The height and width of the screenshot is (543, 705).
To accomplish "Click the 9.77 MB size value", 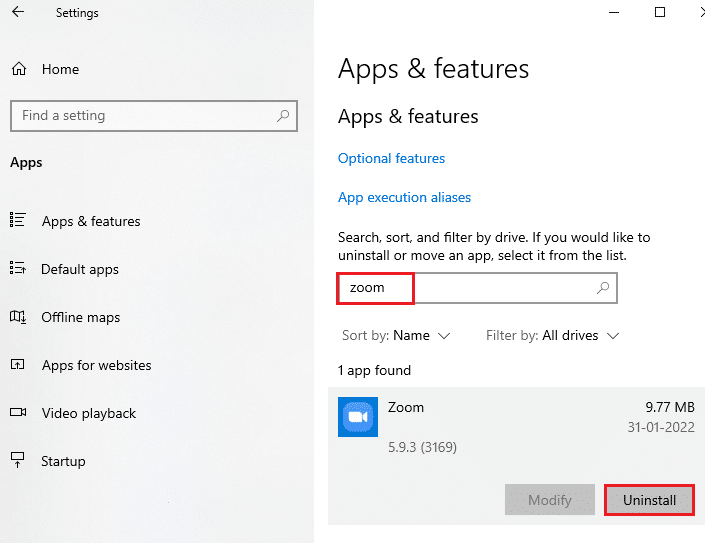I will 670,407.
